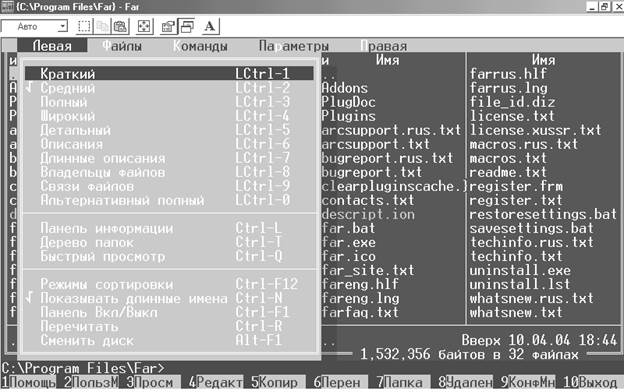The height and width of the screenshot is (392, 624).
Task: Click the Paste clipboard toolbar icon
Action: point(120,27)
